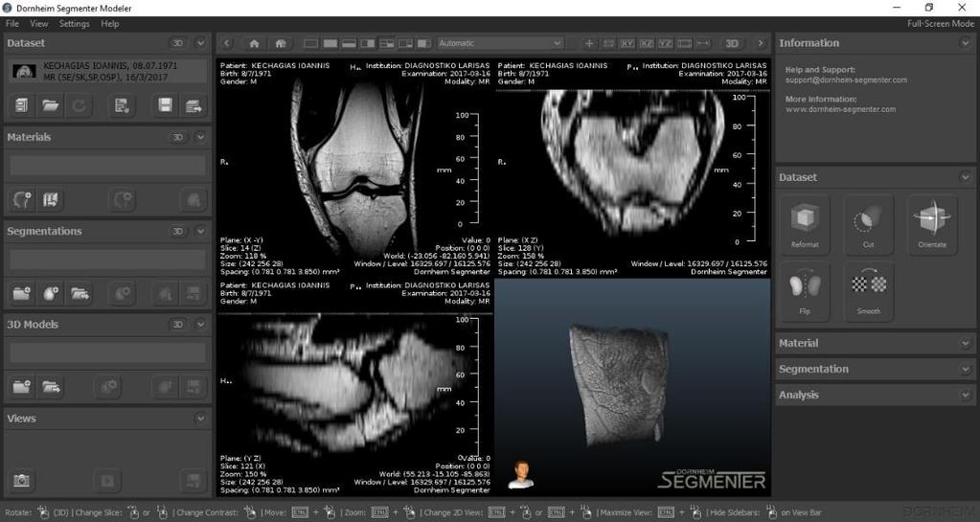Open the DICOM database icon in Dataset panel

[22, 105]
